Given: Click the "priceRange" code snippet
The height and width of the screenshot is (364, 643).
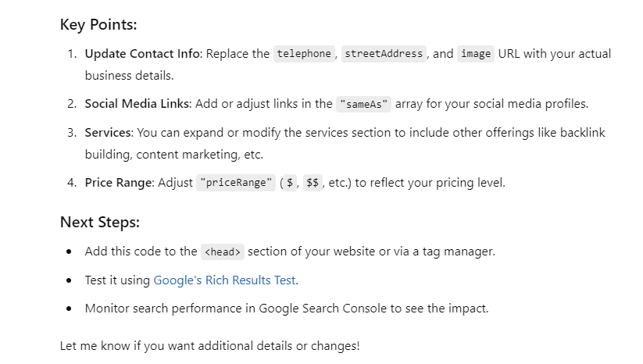Looking at the screenshot, I should (236, 183).
